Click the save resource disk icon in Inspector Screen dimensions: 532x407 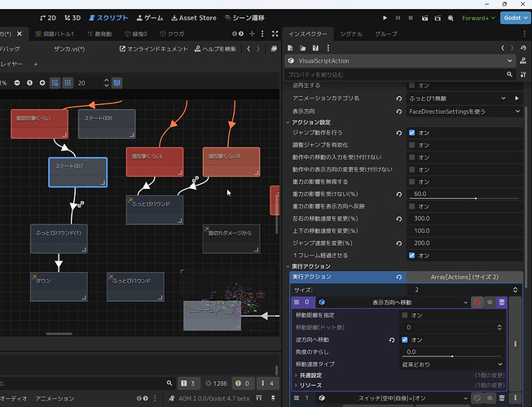(315, 48)
